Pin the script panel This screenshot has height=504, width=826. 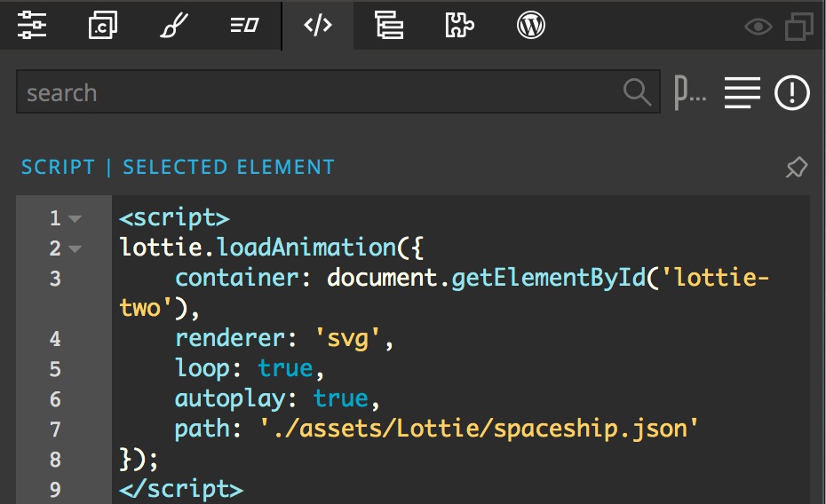point(797,168)
